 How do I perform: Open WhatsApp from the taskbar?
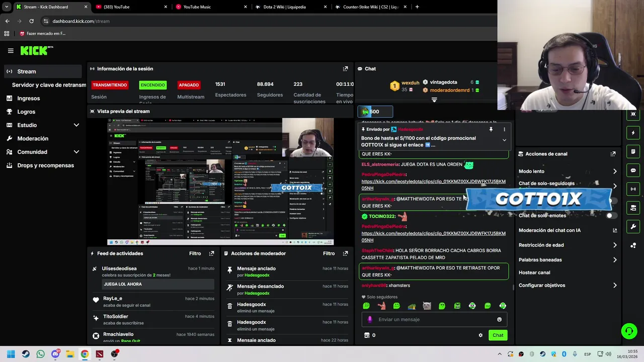click(40, 354)
